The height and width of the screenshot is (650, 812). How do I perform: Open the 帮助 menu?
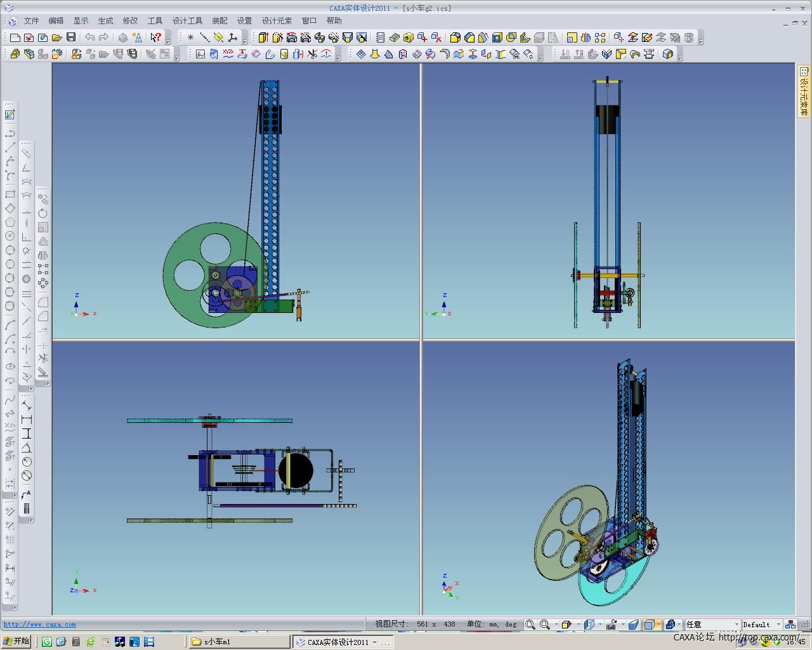click(x=334, y=21)
